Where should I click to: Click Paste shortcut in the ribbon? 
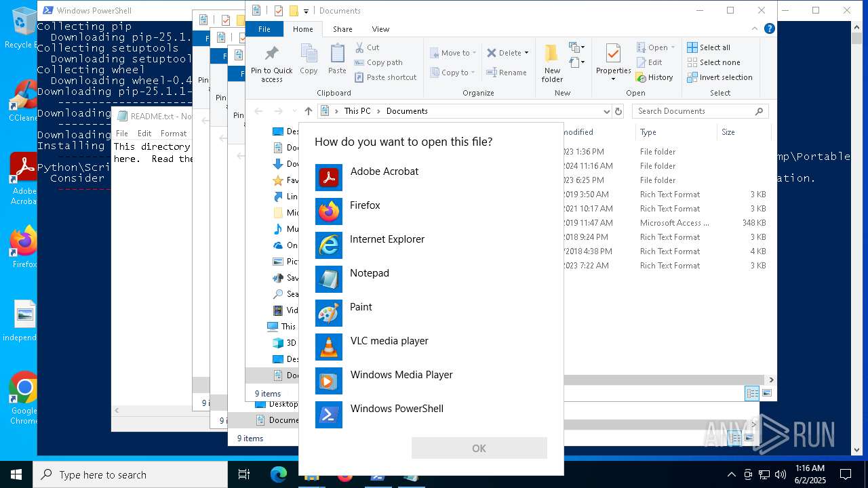(385, 77)
